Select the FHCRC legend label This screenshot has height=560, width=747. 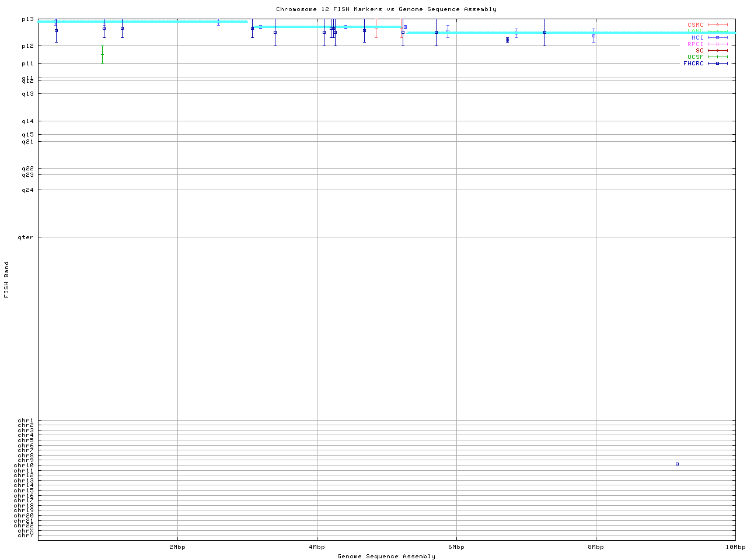tap(693, 64)
